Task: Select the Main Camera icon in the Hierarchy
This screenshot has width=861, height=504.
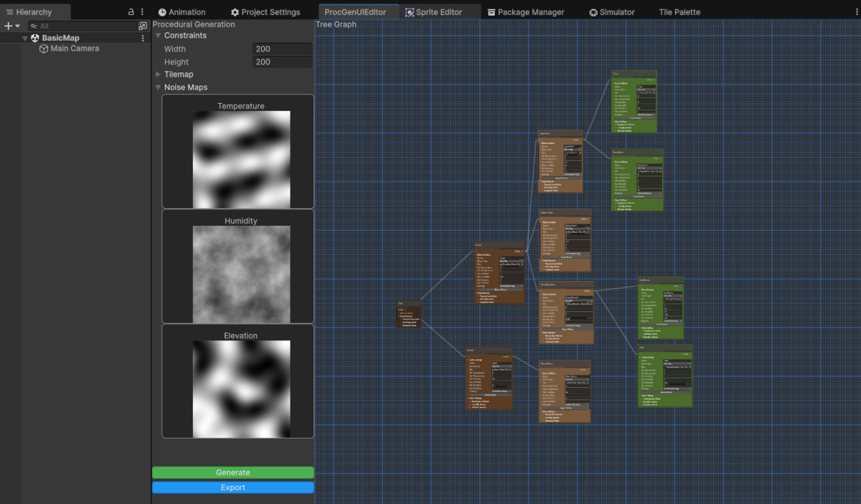Action: (x=44, y=48)
